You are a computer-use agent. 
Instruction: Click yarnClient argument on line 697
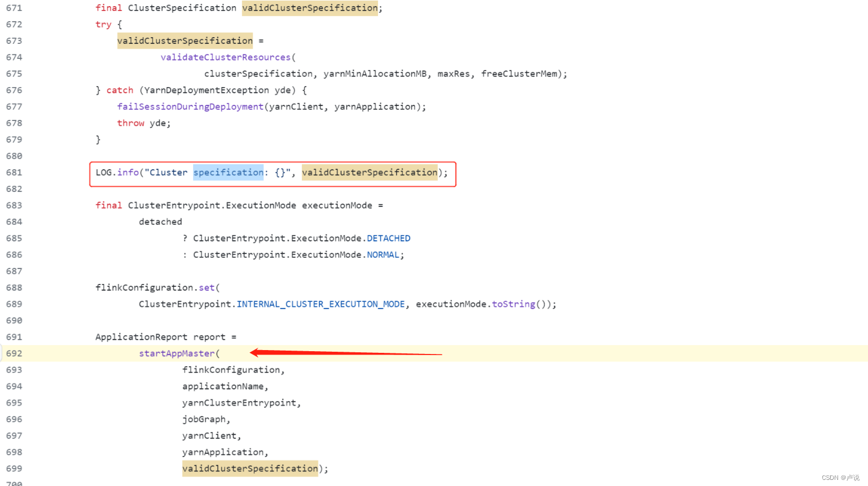click(209, 436)
